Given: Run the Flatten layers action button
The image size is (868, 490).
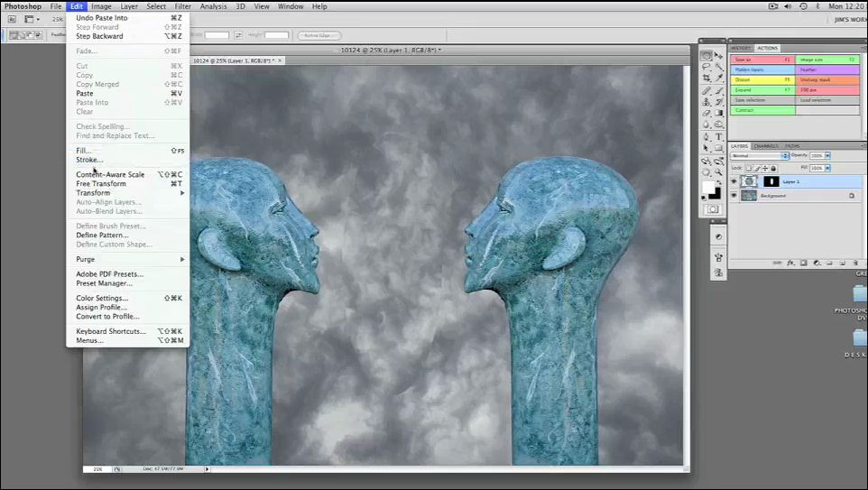Looking at the screenshot, I should point(762,69).
